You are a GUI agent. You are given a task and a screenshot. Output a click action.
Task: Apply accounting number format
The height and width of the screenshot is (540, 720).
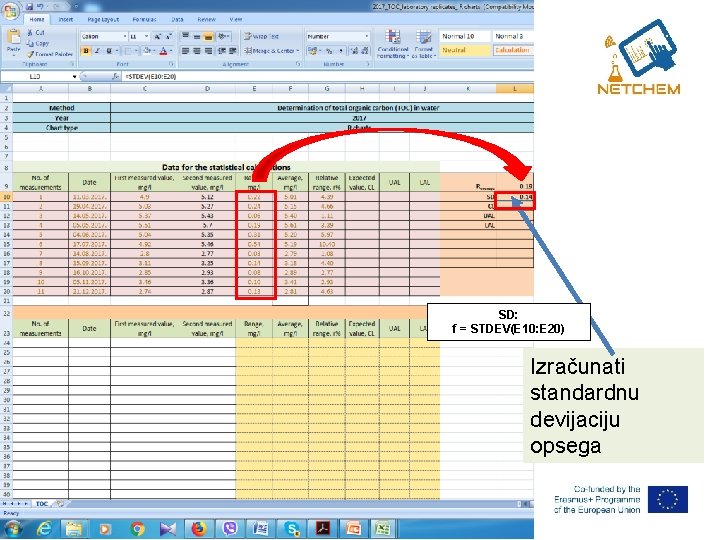coord(313,51)
